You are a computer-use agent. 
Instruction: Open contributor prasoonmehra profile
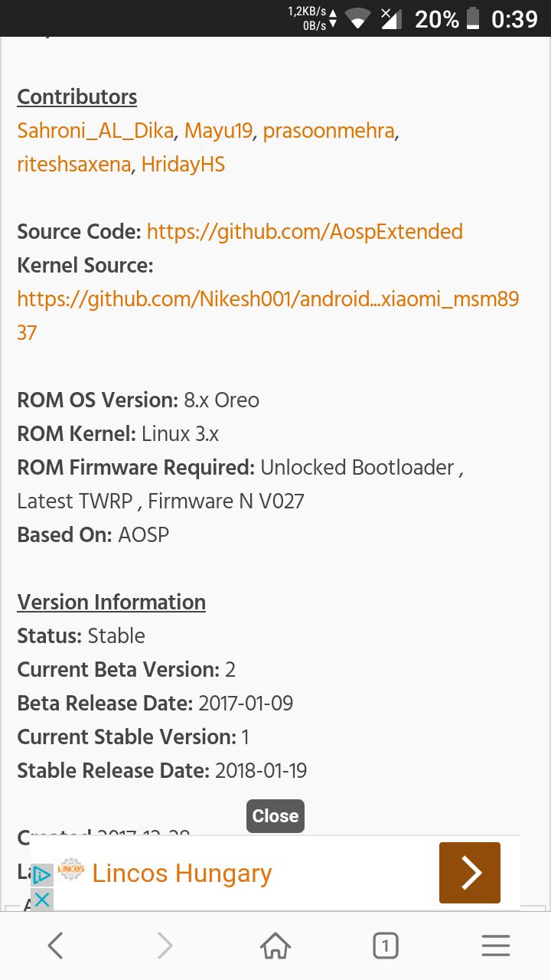coord(329,131)
